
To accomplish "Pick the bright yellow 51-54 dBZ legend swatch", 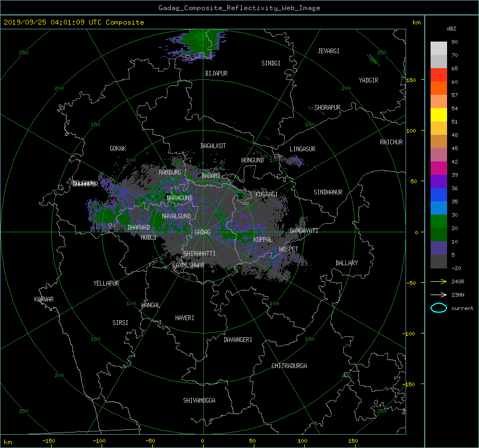I will click(x=439, y=115).
